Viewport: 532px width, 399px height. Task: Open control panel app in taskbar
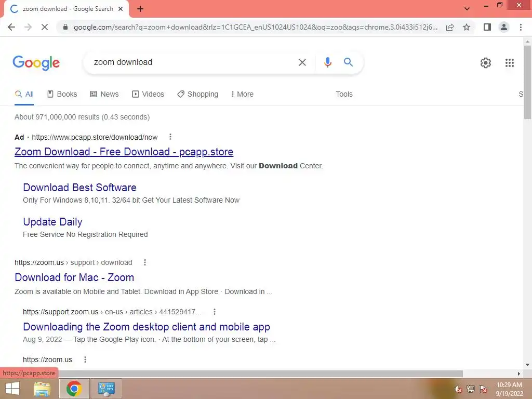point(107,389)
